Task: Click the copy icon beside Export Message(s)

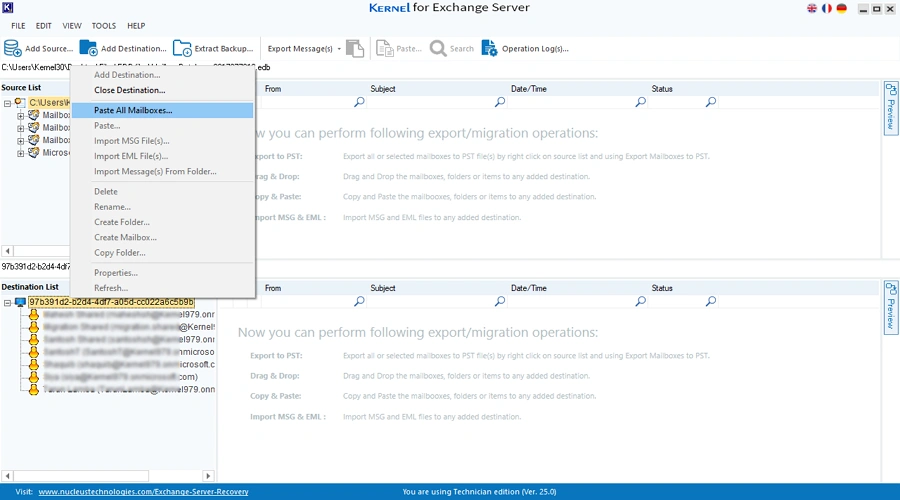Action: (x=355, y=48)
